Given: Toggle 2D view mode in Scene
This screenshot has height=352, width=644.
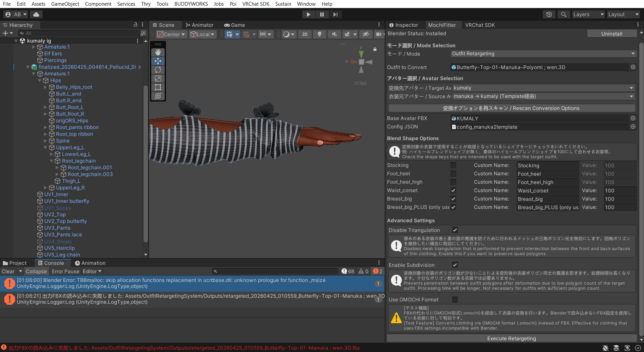Looking at the screenshot, I should pos(305,34).
